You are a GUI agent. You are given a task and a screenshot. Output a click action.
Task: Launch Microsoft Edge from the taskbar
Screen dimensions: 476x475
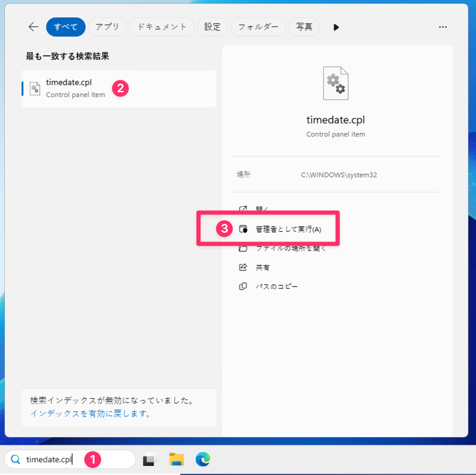pos(203,459)
